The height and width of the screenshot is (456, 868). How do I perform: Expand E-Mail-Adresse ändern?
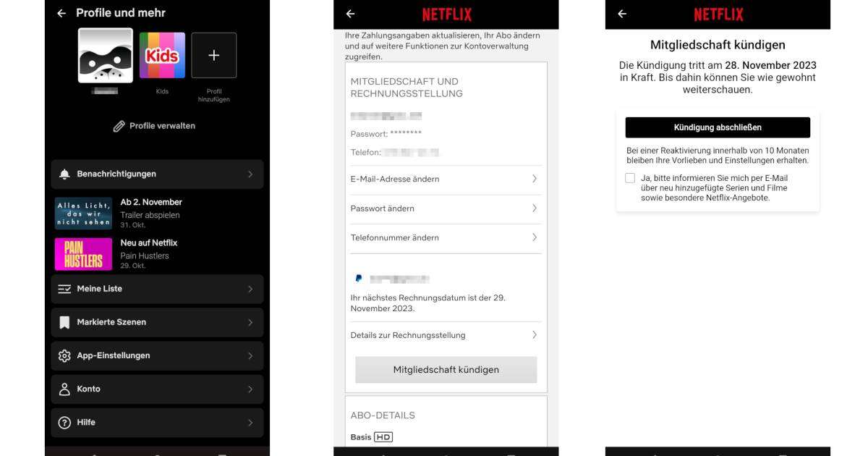click(446, 180)
